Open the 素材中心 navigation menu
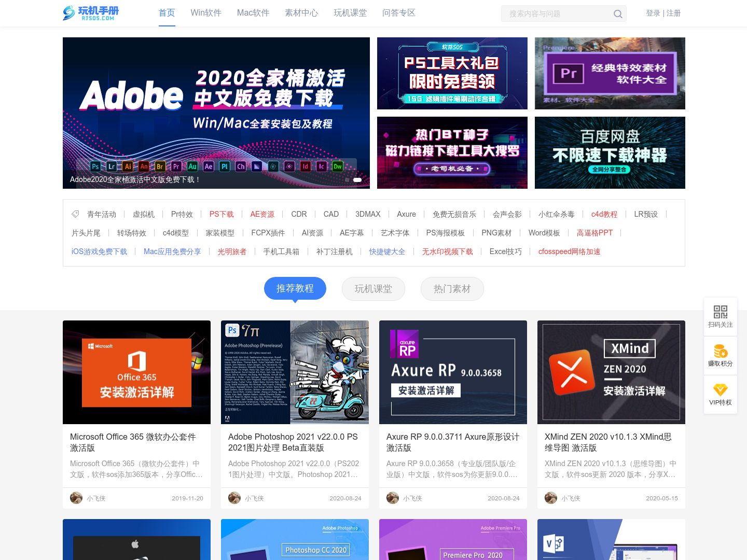This screenshot has height=560, width=747. (301, 13)
